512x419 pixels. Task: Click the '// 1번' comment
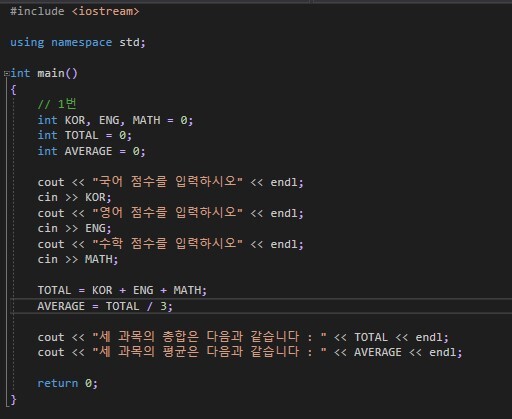pyautogui.click(x=57, y=104)
